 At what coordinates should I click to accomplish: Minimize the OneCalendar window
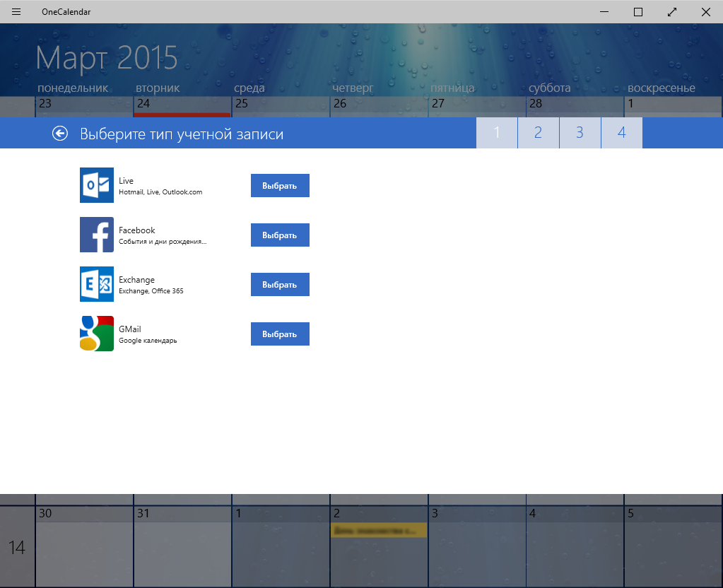[x=604, y=12]
